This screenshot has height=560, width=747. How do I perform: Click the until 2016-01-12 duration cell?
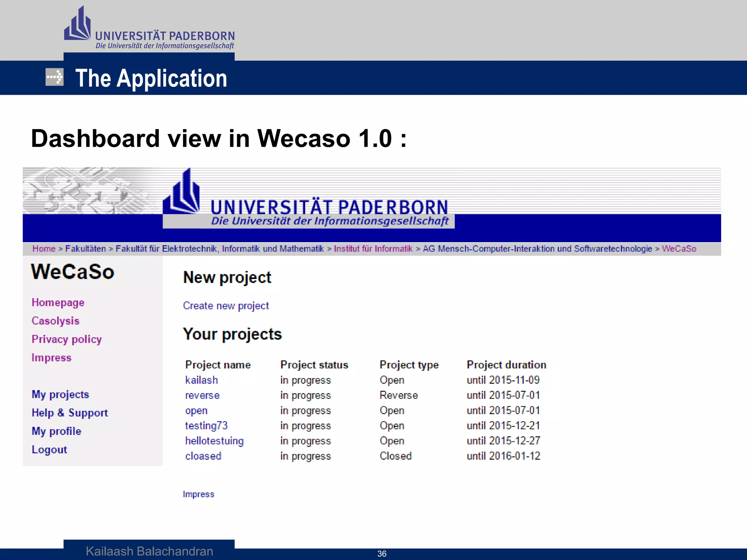[x=503, y=456]
